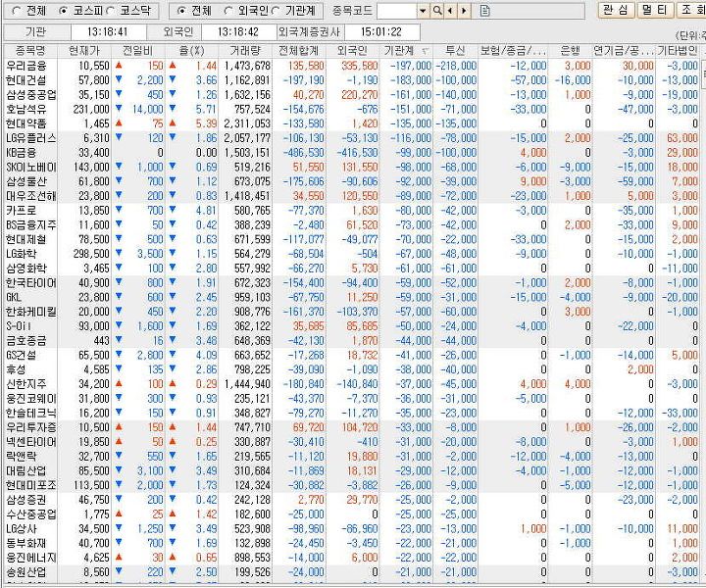This screenshot has height=588, width=706.
Task: Sort by the 현재가 column header
Action: pyautogui.click(x=84, y=51)
